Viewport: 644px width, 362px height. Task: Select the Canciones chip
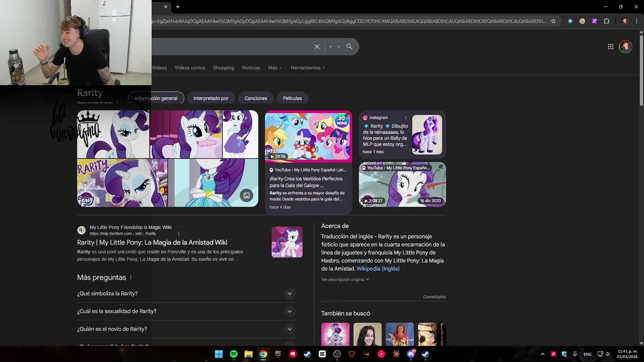[256, 98]
